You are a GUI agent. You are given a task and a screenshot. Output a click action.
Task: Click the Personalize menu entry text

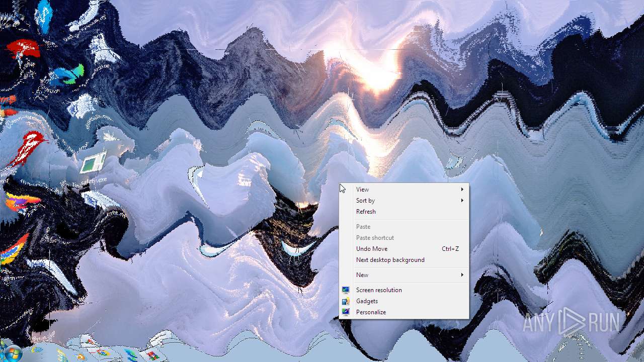(x=371, y=312)
